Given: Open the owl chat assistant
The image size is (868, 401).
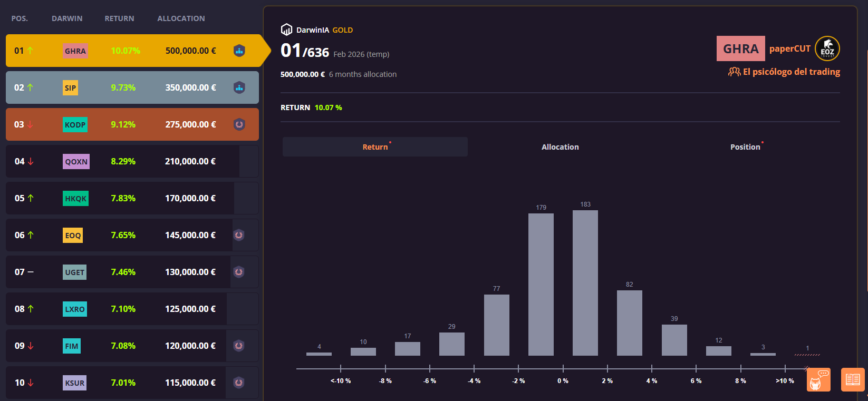Looking at the screenshot, I should coord(818,379).
